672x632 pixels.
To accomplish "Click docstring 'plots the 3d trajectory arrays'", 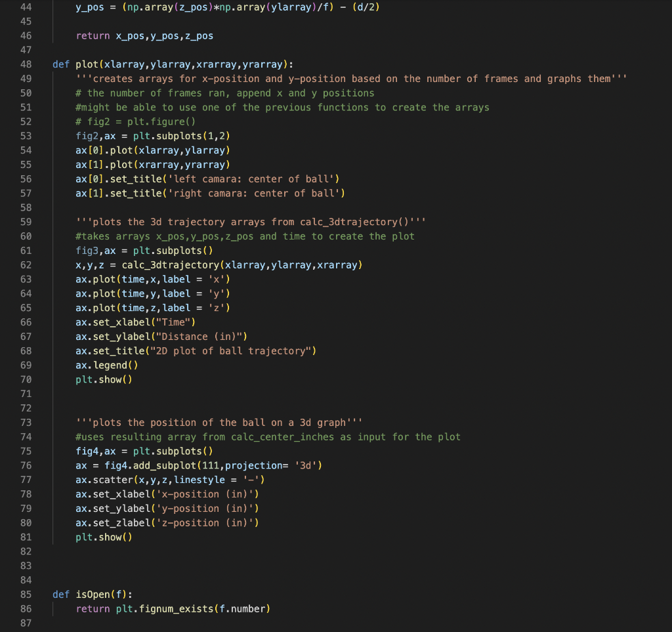I will coord(251,222).
